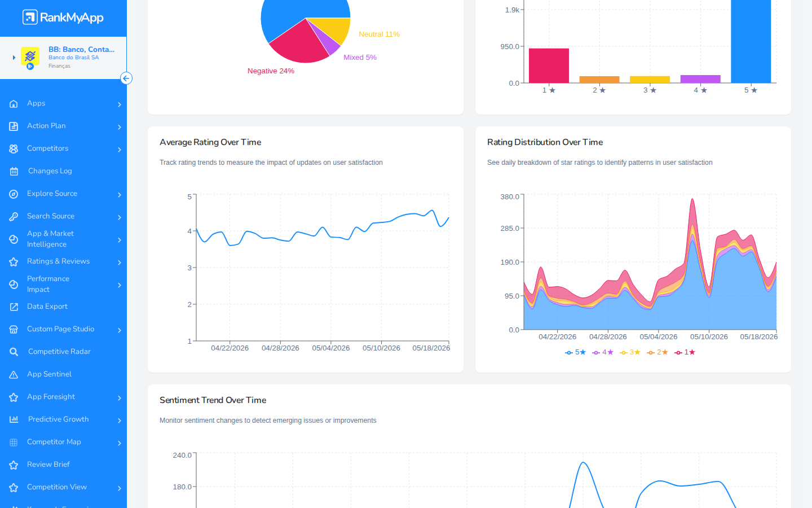Click the BB Banco app thumbnail icon

click(x=30, y=56)
